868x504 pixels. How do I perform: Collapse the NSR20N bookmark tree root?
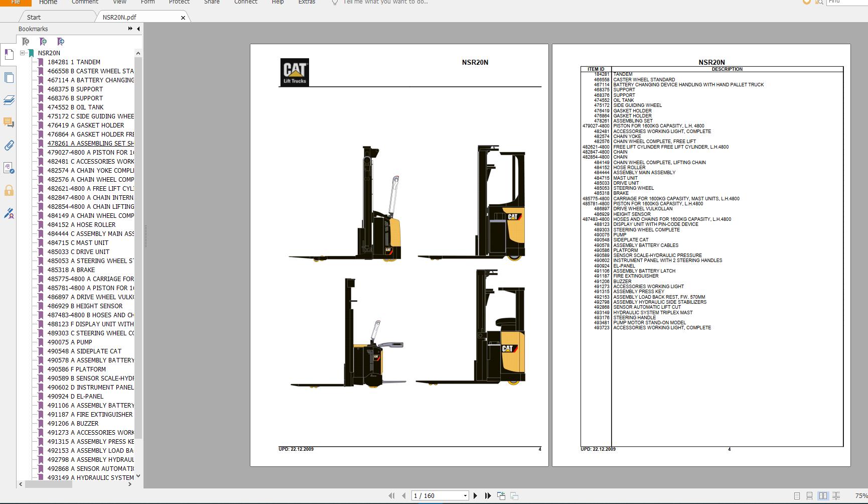pyautogui.click(x=23, y=53)
